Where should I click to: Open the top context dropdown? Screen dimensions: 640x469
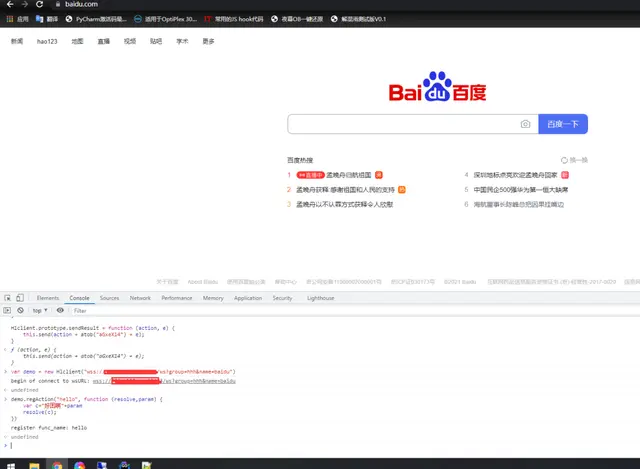pos(40,311)
